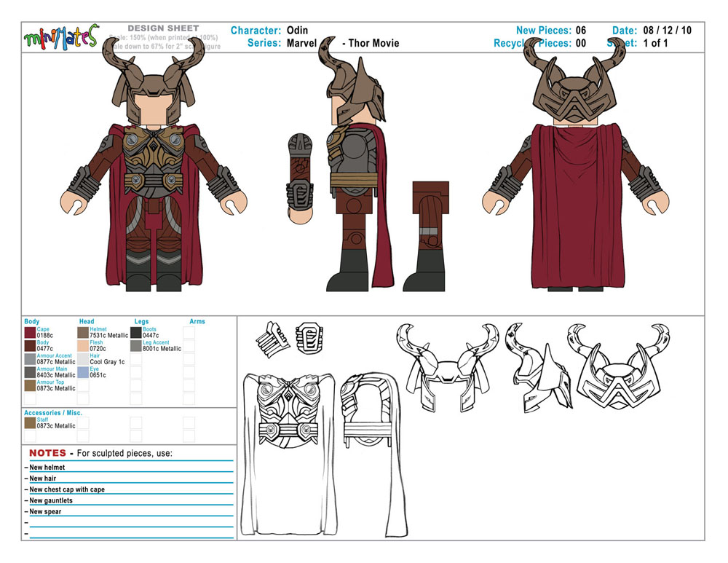Choose the Helmet 7531c Metallic swatch
728x563 pixels.
pos(83,333)
